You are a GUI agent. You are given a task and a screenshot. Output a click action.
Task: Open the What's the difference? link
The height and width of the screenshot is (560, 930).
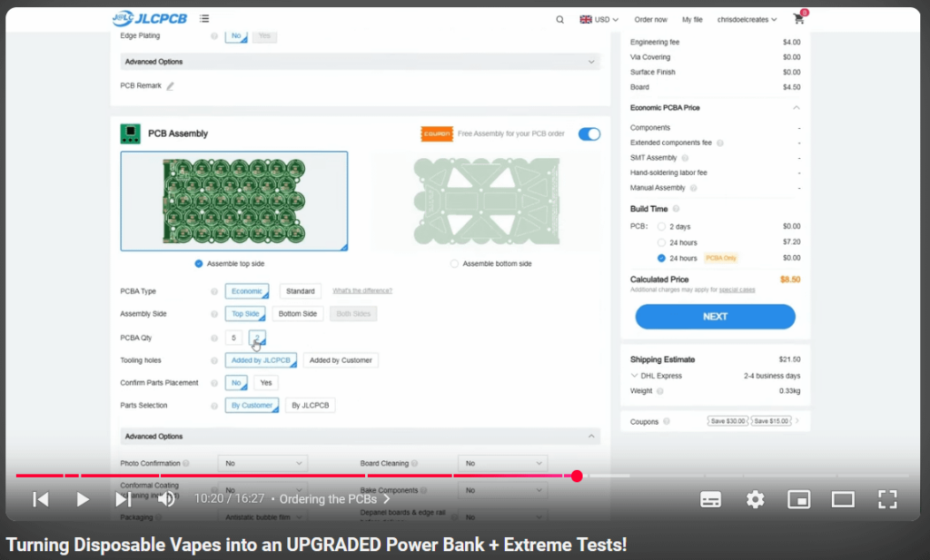(362, 291)
